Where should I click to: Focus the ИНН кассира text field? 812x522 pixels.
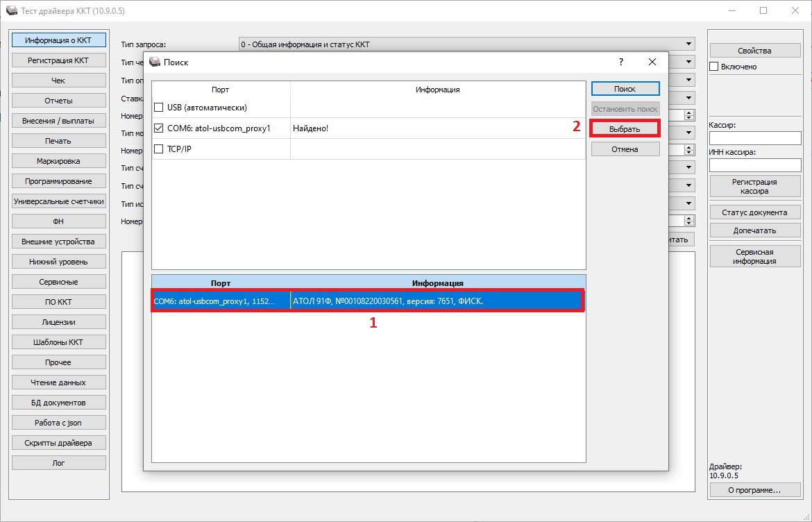click(754, 165)
